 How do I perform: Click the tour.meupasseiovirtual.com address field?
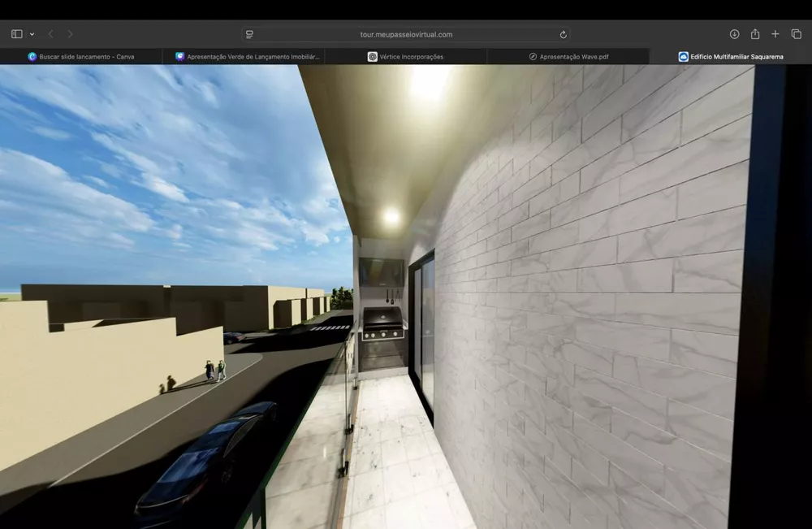[406, 34]
